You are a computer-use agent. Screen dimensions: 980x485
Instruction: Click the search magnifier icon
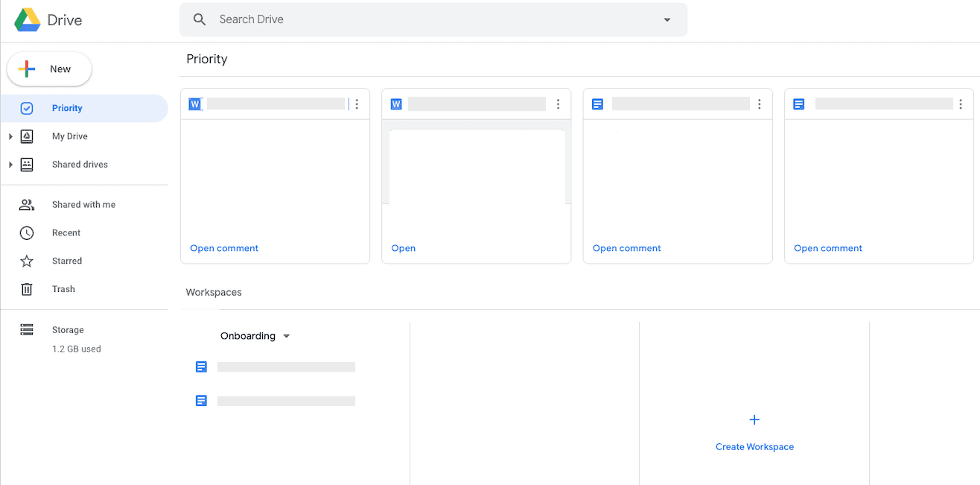point(200,19)
